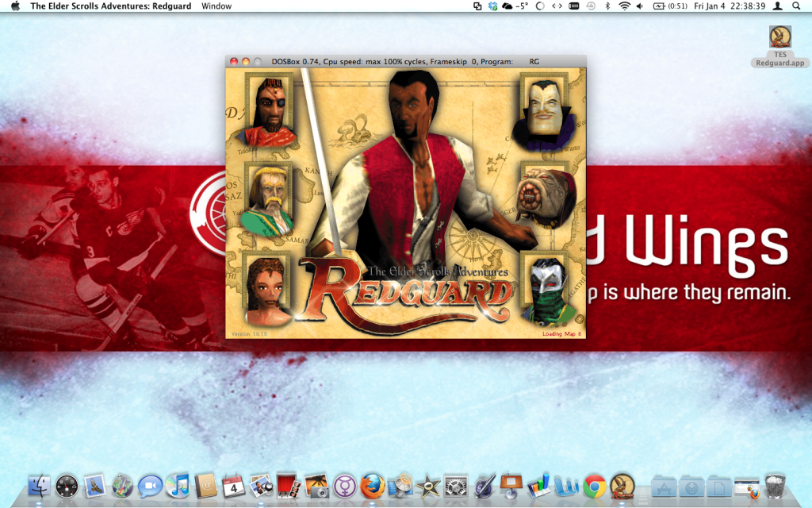Open Finder in the Dock
This screenshot has width=812, height=508.
tap(40, 487)
